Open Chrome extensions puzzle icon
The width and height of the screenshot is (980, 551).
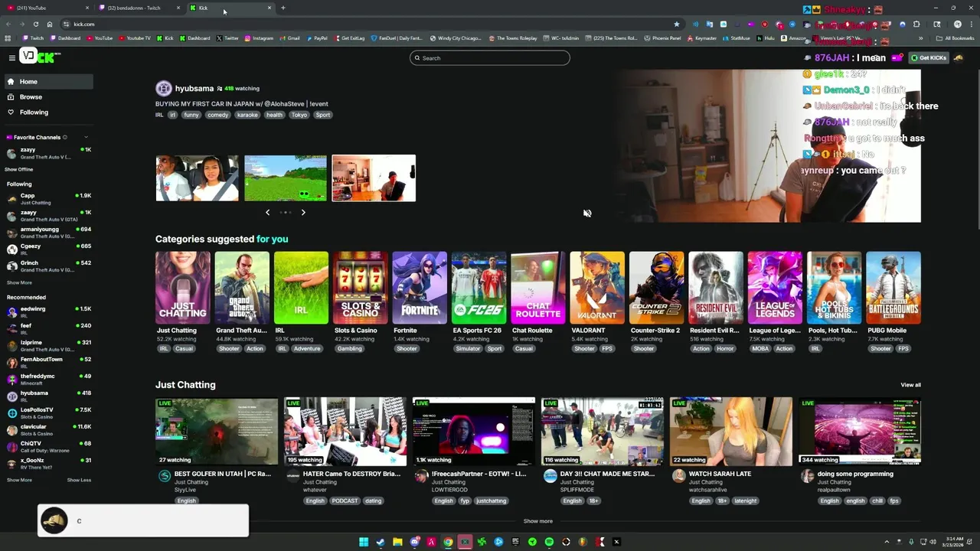point(916,24)
